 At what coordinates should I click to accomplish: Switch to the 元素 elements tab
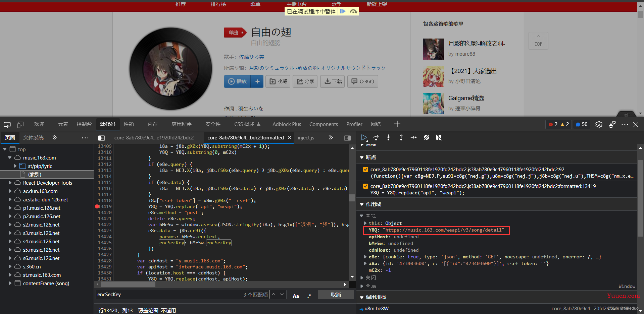pyautogui.click(x=63, y=124)
